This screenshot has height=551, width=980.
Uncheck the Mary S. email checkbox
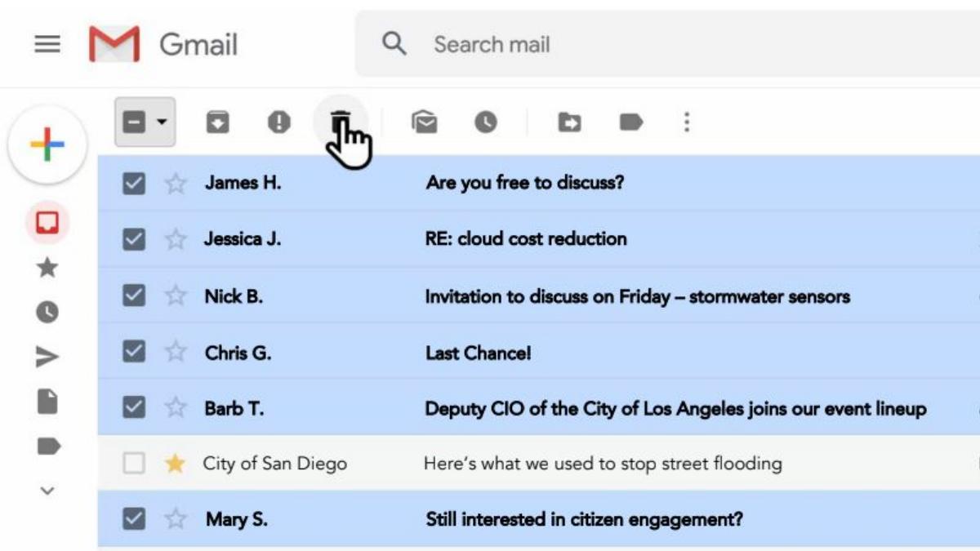134,519
